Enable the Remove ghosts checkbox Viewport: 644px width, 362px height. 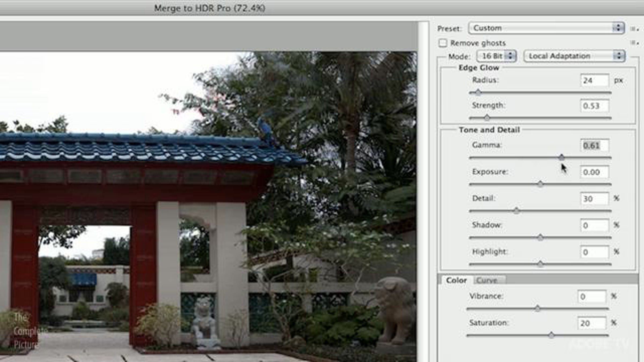[443, 43]
